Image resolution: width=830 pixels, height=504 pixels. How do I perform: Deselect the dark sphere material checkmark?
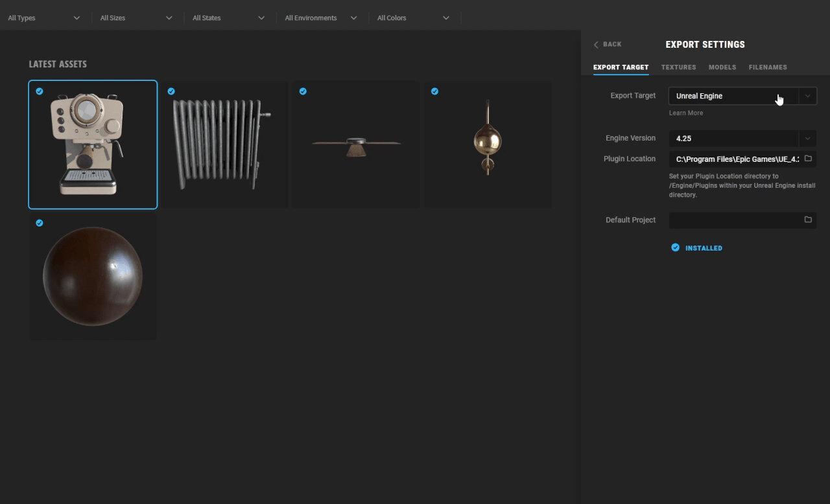(39, 222)
